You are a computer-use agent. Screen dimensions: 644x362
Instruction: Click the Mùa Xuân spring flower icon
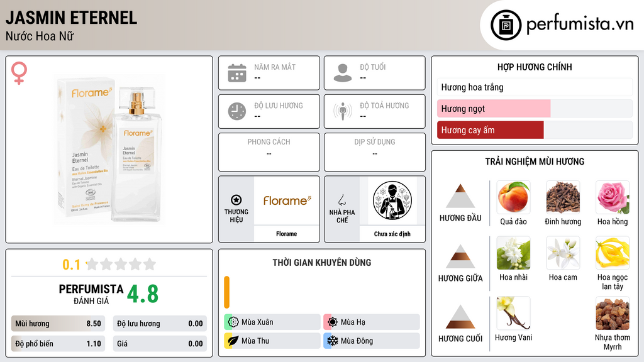pos(233,322)
